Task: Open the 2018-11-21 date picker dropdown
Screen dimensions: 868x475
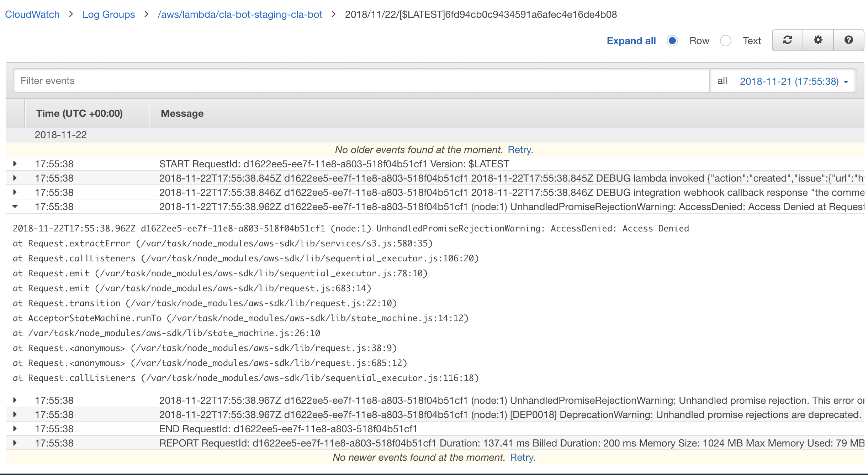Action: click(x=793, y=81)
